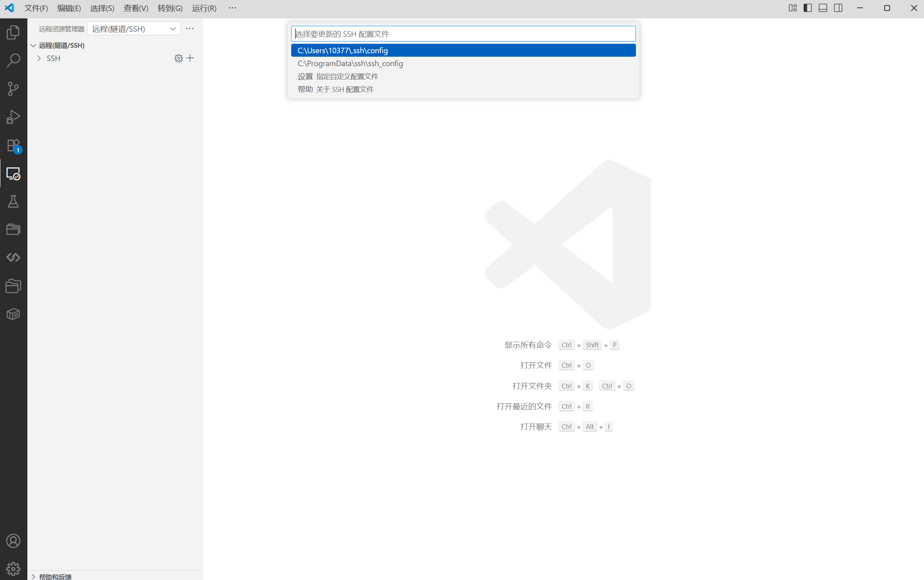Click the Accounts icon in activity bar

pos(13,541)
